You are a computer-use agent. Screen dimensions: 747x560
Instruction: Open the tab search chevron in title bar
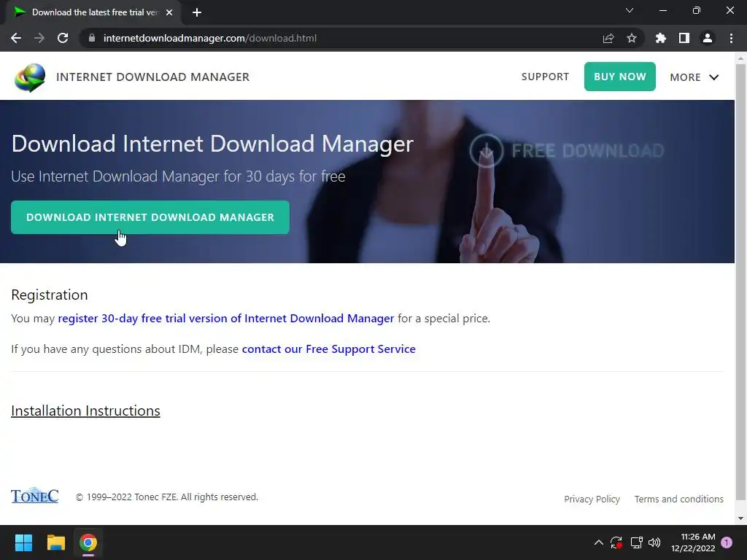pyautogui.click(x=630, y=10)
